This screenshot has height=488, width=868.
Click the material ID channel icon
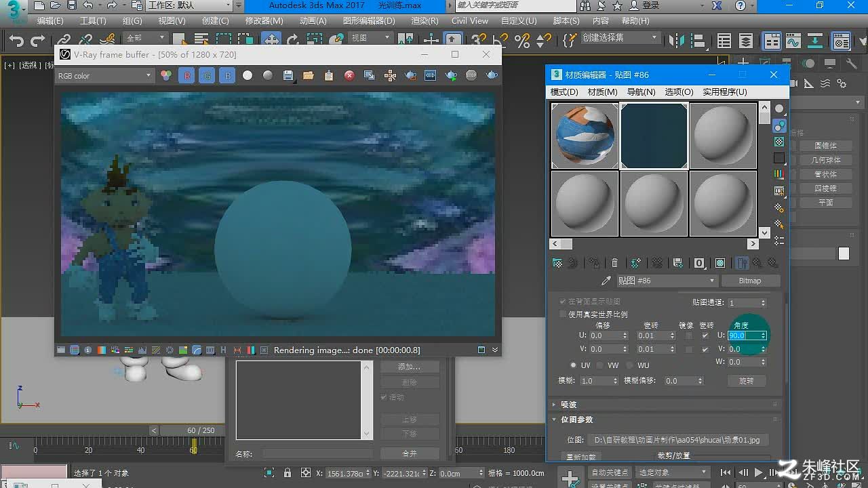click(x=698, y=263)
